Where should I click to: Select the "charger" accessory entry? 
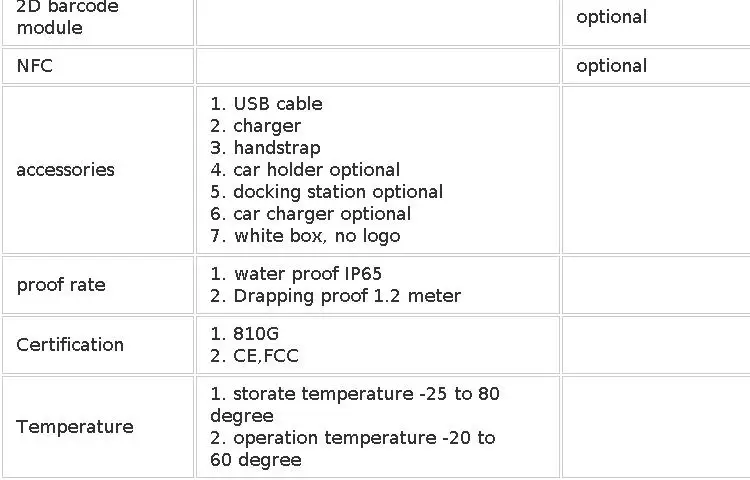point(255,126)
